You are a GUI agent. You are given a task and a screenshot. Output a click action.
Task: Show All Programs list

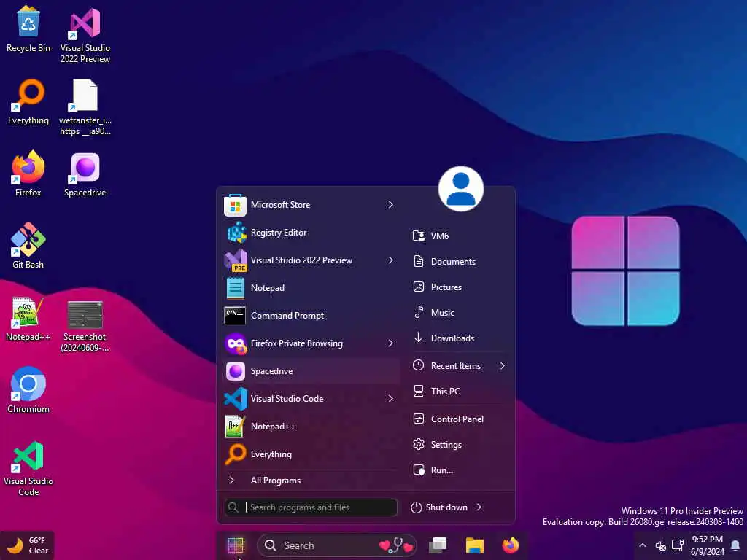pos(311,481)
